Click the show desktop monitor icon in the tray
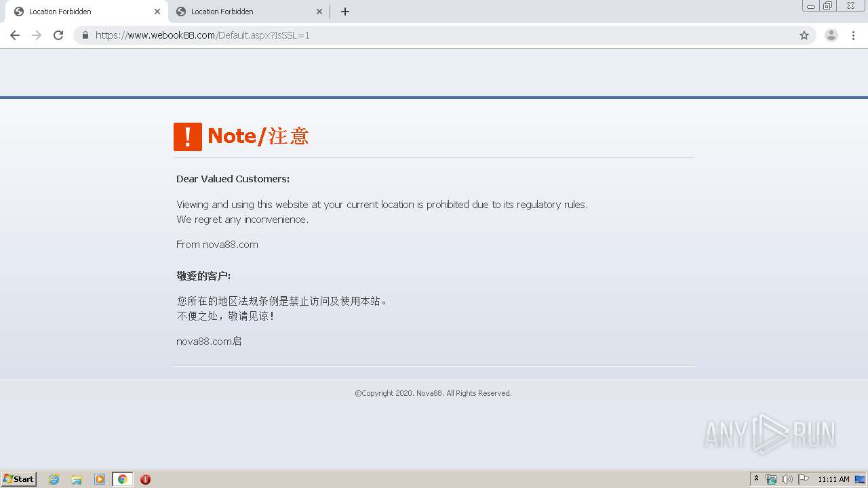The width and height of the screenshot is (868, 488). pos(860,479)
